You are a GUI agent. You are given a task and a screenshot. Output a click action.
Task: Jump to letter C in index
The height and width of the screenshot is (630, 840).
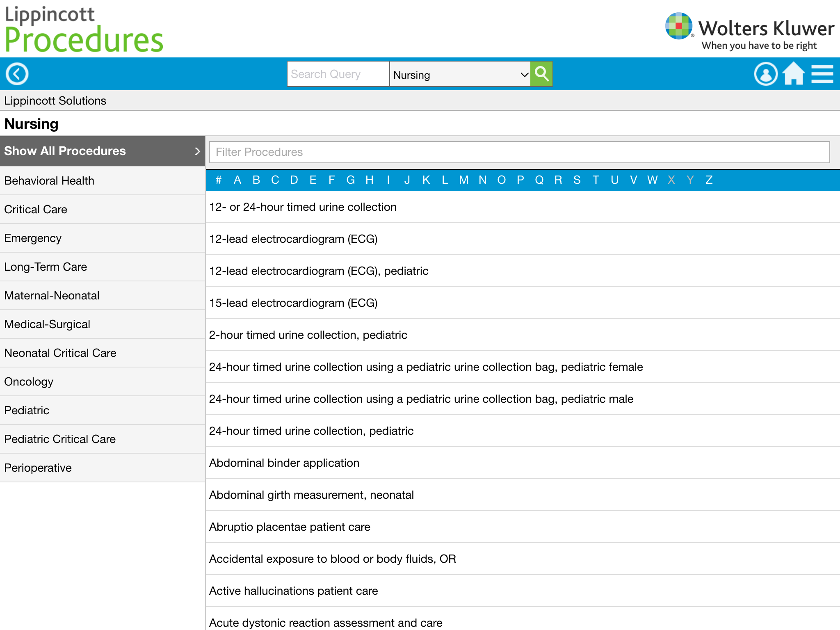275,180
